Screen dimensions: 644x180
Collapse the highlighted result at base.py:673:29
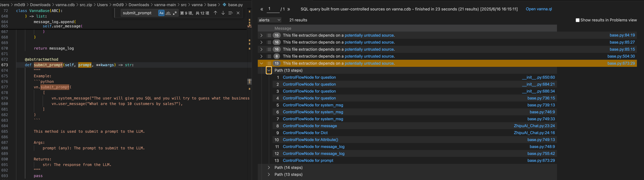(x=261, y=63)
